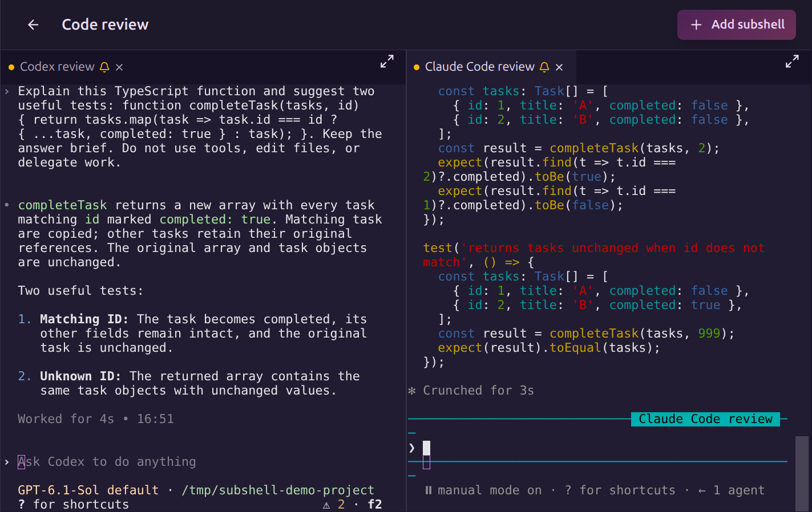The image size is (812, 512).
Task: Focus the Claude Code prompt input
Action: [x=597, y=448]
